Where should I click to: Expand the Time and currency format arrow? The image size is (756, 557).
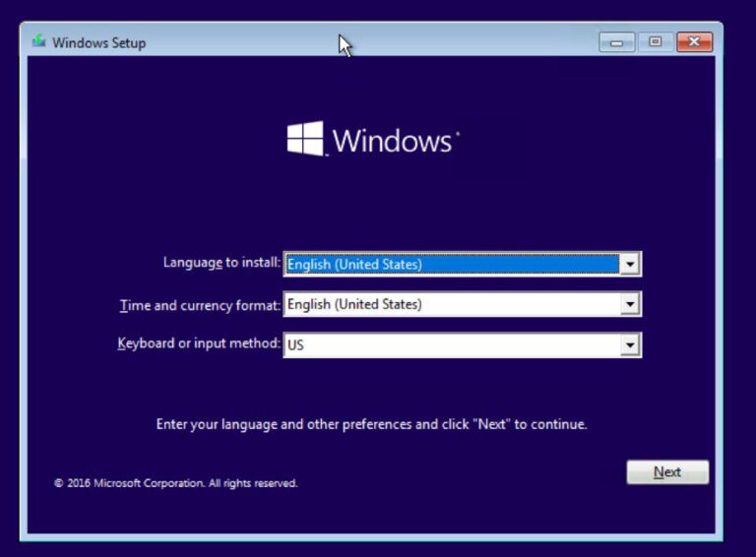[x=630, y=305]
